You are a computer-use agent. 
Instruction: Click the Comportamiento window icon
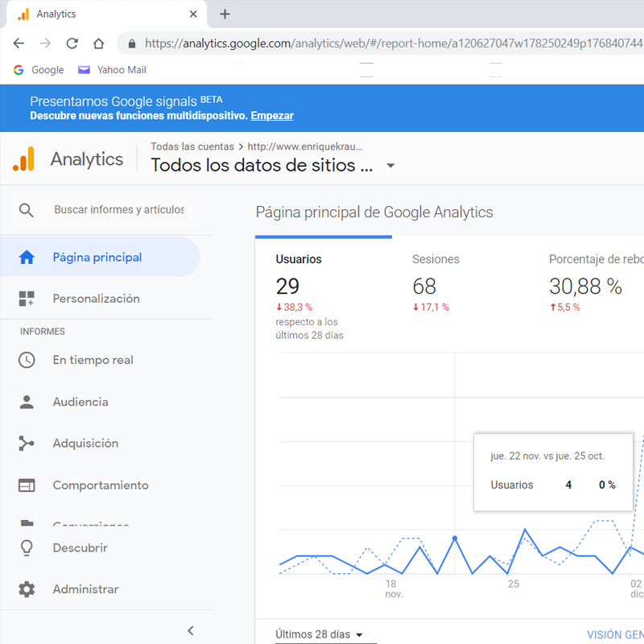(27, 485)
